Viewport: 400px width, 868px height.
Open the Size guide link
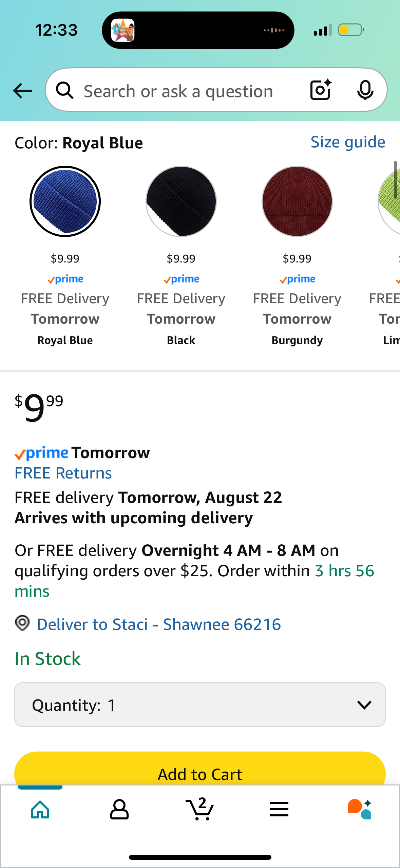pos(348,142)
